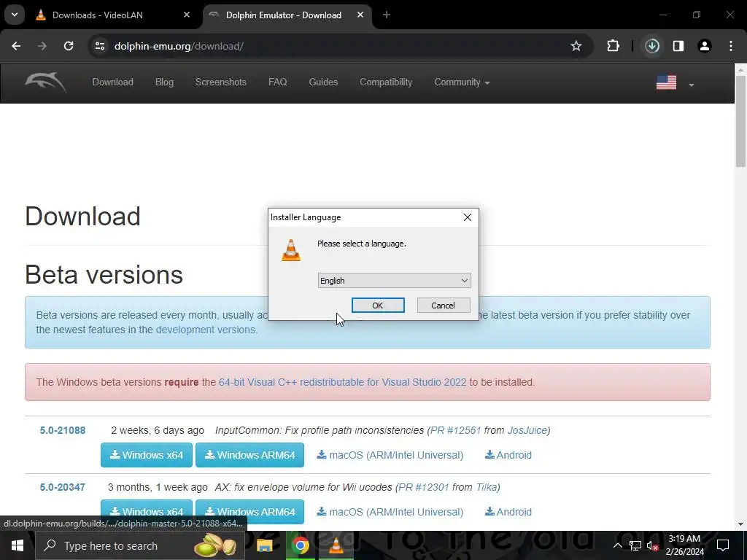This screenshot has height=560, width=747.
Task: Open the Chrome profile icon
Action: click(x=705, y=46)
